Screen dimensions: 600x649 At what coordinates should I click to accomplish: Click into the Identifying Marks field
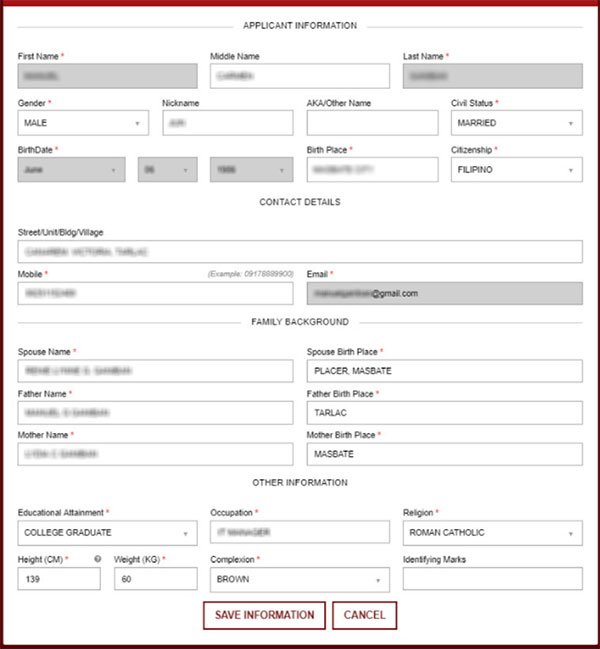[x=492, y=579]
